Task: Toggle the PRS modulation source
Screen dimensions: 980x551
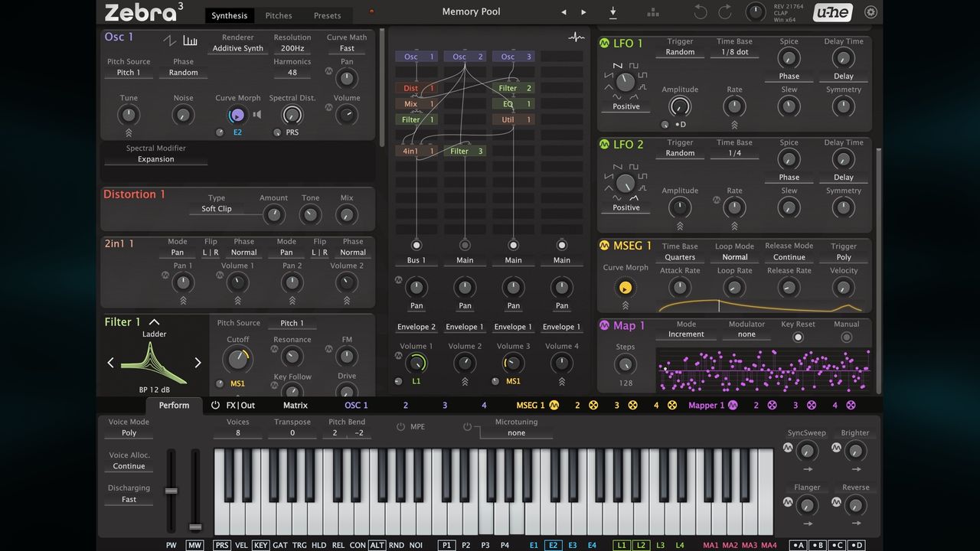Action: coord(221,545)
